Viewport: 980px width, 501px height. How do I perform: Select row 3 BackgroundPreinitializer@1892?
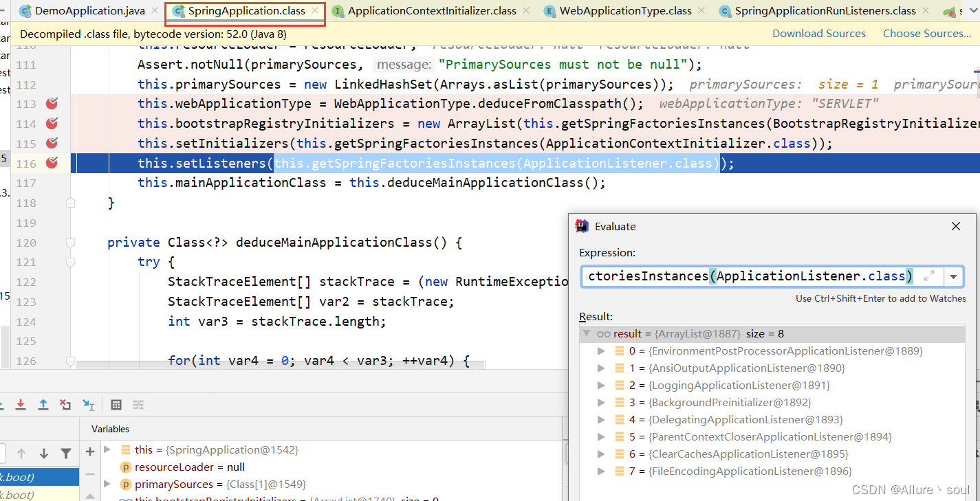(x=772, y=403)
